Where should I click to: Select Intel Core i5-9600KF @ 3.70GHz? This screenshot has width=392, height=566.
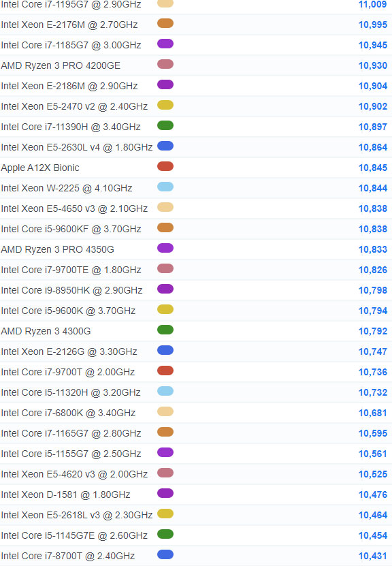[71, 230]
